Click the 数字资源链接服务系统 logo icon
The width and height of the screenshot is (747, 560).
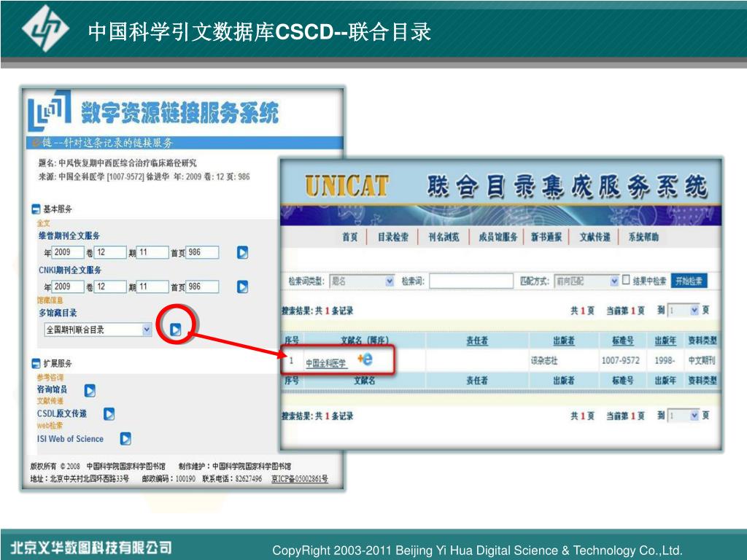50,111
